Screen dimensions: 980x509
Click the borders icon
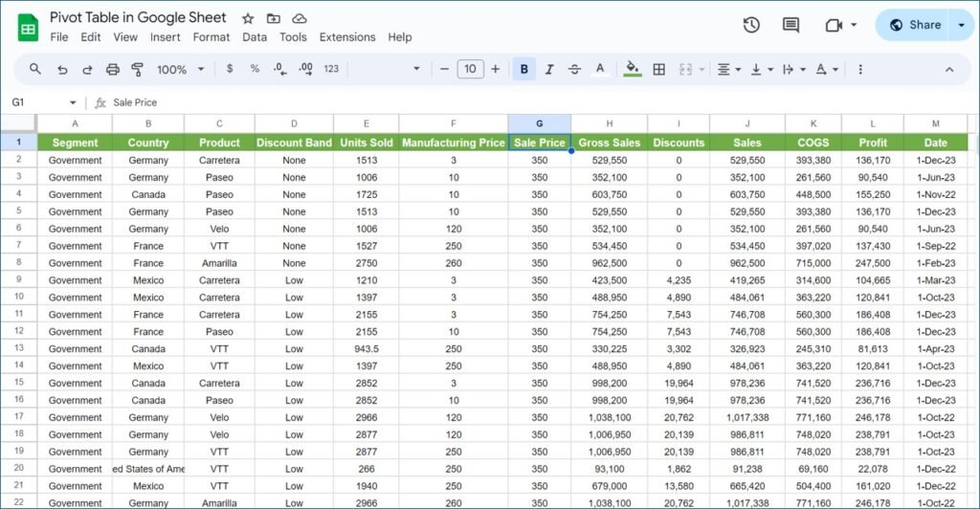(x=659, y=69)
